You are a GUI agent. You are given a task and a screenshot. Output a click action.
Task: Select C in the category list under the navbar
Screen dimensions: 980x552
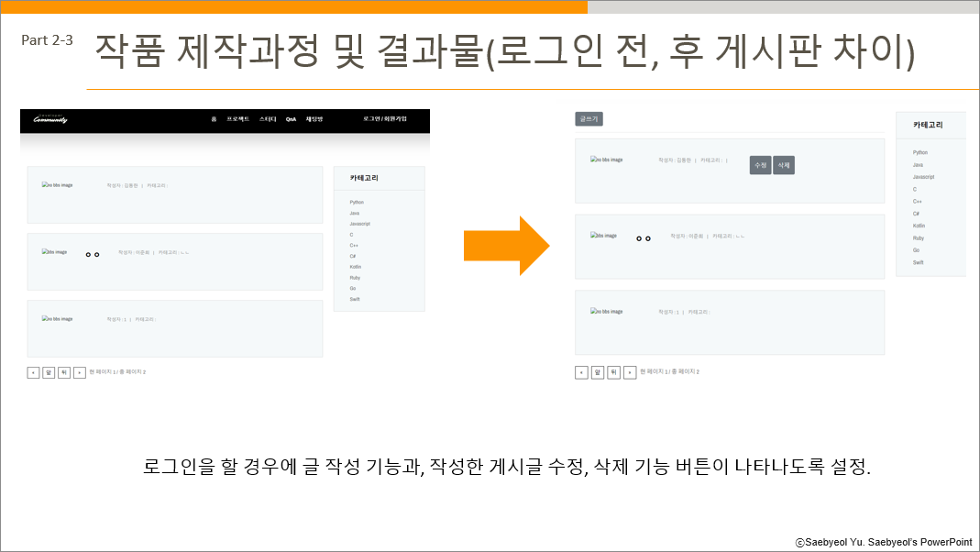click(x=351, y=235)
